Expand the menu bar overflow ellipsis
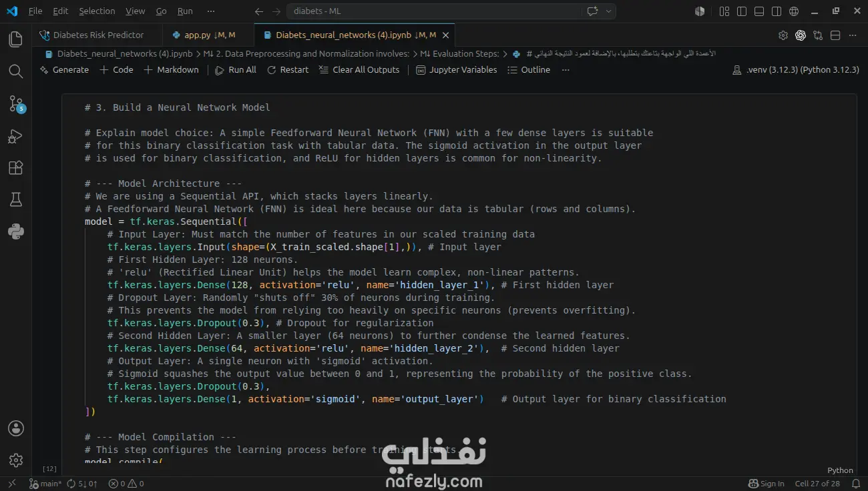The width and height of the screenshot is (868, 491). (211, 11)
